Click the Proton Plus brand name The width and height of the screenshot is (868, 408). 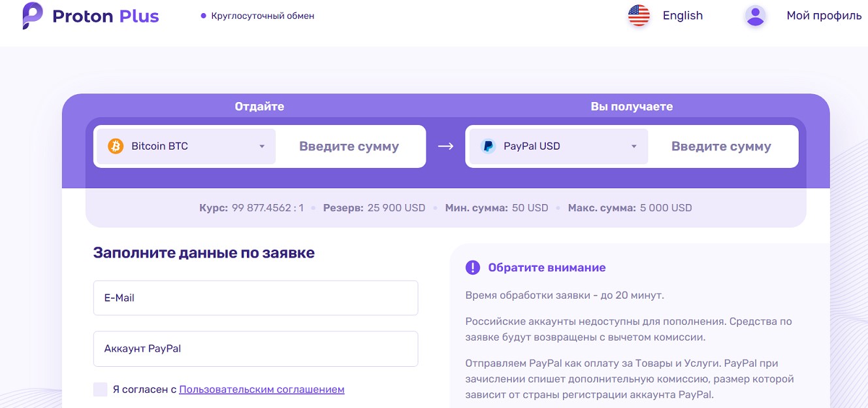tap(106, 16)
